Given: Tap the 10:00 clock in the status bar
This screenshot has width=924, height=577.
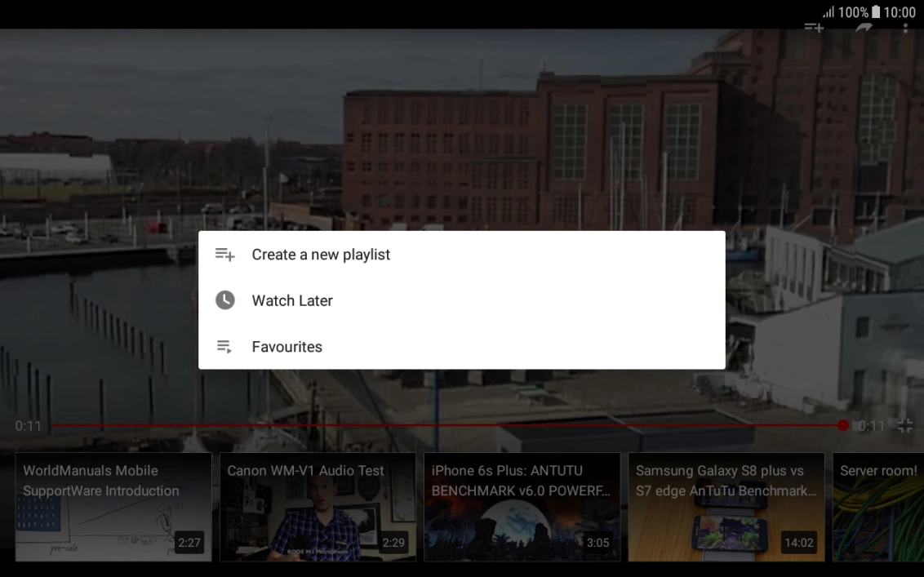Looking at the screenshot, I should pyautogui.click(x=900, y=12).
